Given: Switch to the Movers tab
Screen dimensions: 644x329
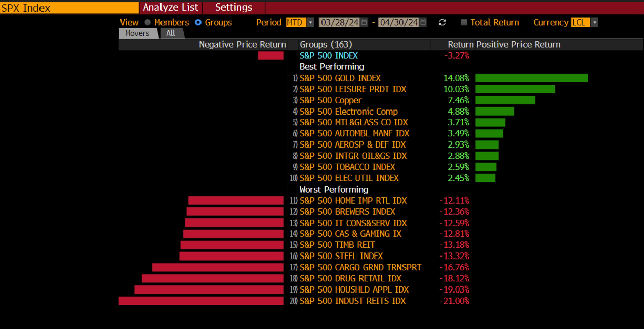Looking at the screenshot, I should point(137,33).
